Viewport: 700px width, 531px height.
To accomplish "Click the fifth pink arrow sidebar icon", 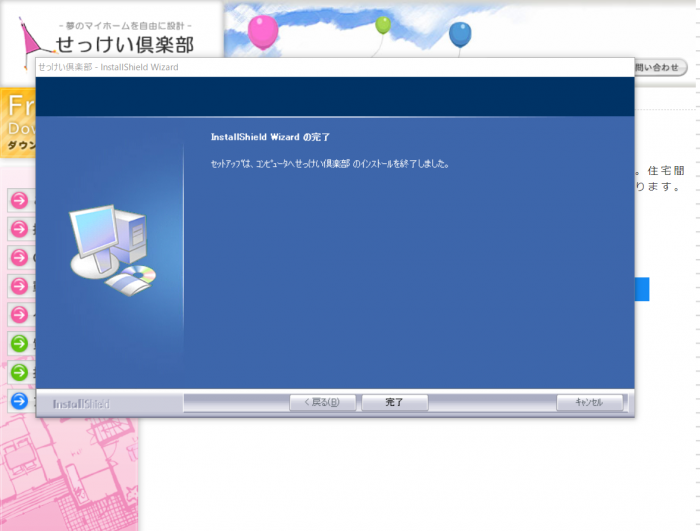I will click(x=19, y=315).
